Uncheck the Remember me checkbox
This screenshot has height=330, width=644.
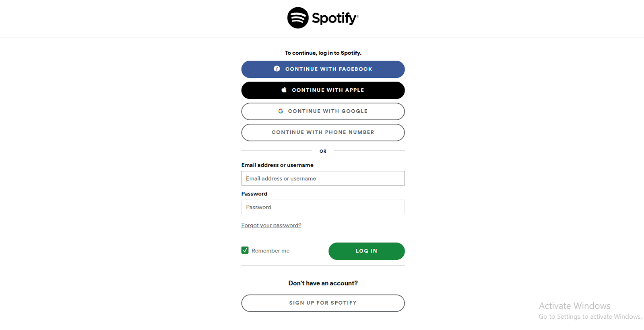tap(245, 250)
